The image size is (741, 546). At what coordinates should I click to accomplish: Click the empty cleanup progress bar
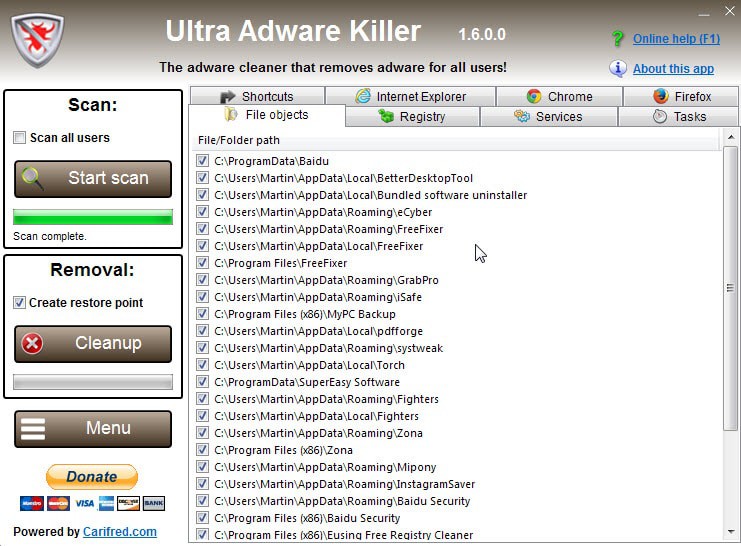(x=93, y=382)
